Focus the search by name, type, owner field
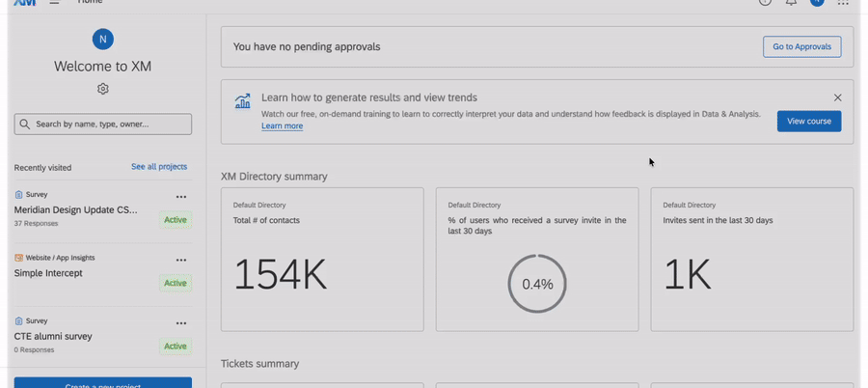Viewport: 868px width, 388px height. (103, 125)
